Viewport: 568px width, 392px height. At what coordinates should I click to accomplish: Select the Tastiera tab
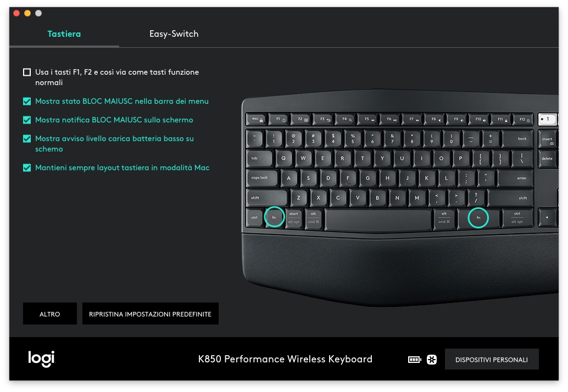(64, 34)
